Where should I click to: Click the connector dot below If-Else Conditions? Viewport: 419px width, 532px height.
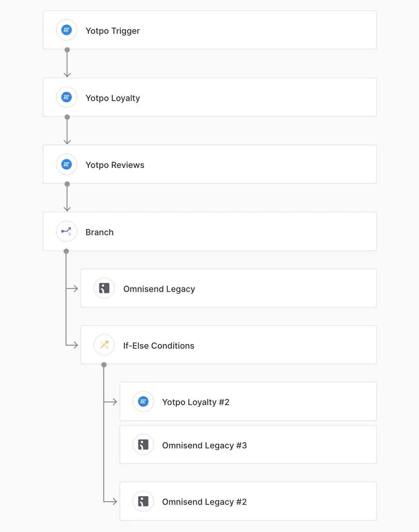(104, 365)
